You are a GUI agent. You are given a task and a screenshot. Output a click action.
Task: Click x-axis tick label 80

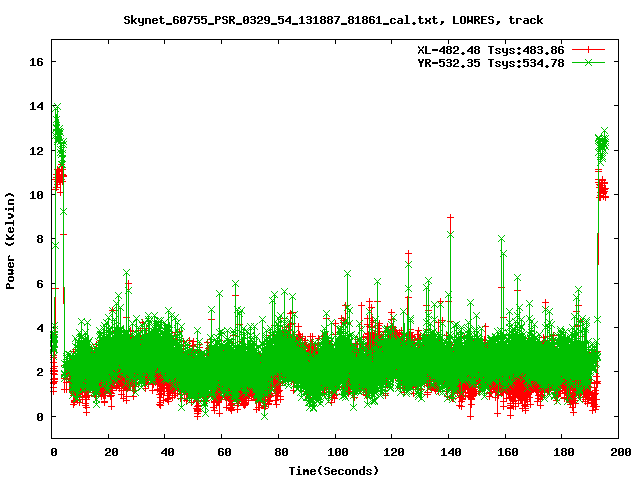tap(281, 452)
